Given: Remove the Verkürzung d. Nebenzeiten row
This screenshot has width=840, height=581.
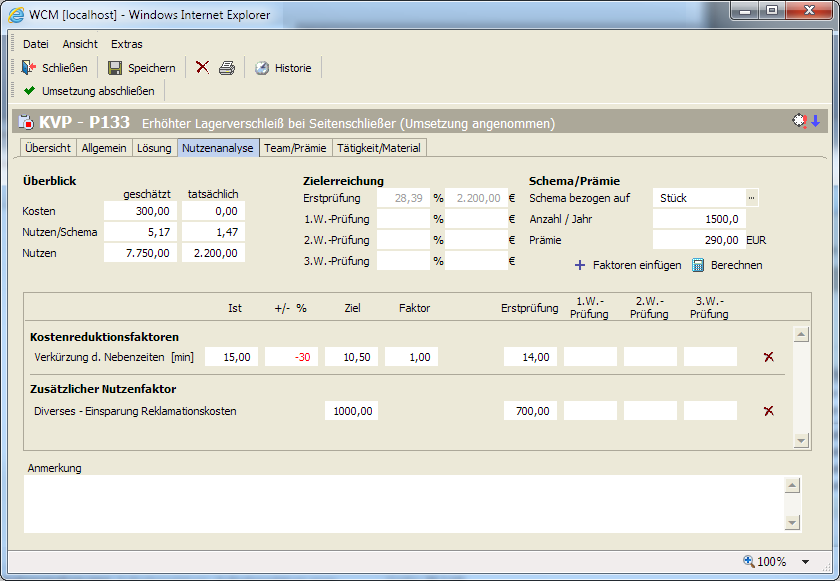Looking at the screenshot, I should [768, 357].
